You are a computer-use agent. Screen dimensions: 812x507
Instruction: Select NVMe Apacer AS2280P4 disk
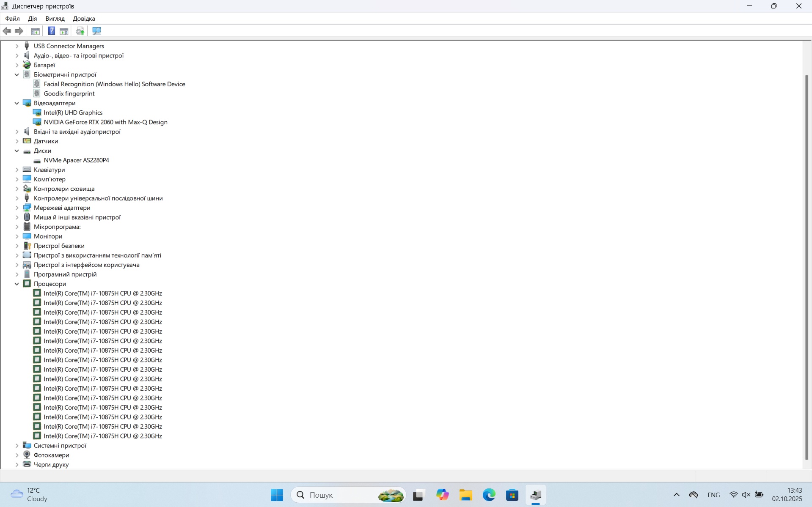click(x=76, y=160)
